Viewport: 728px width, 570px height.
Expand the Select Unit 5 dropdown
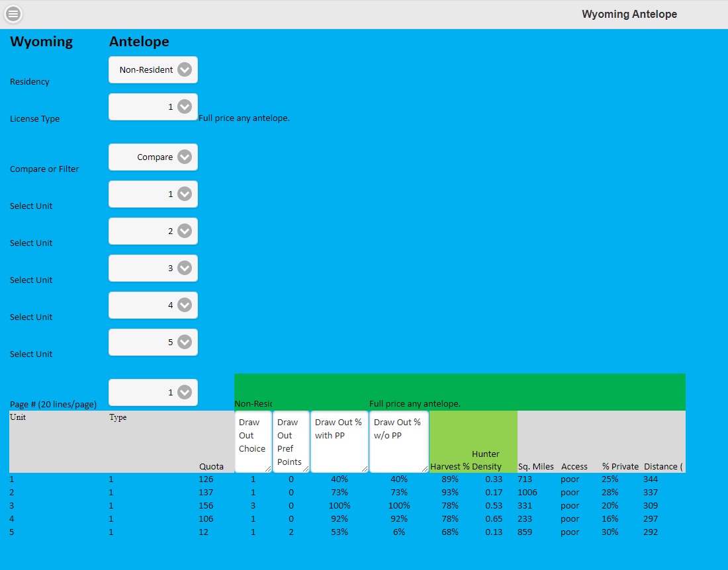[x=154, y=343]
